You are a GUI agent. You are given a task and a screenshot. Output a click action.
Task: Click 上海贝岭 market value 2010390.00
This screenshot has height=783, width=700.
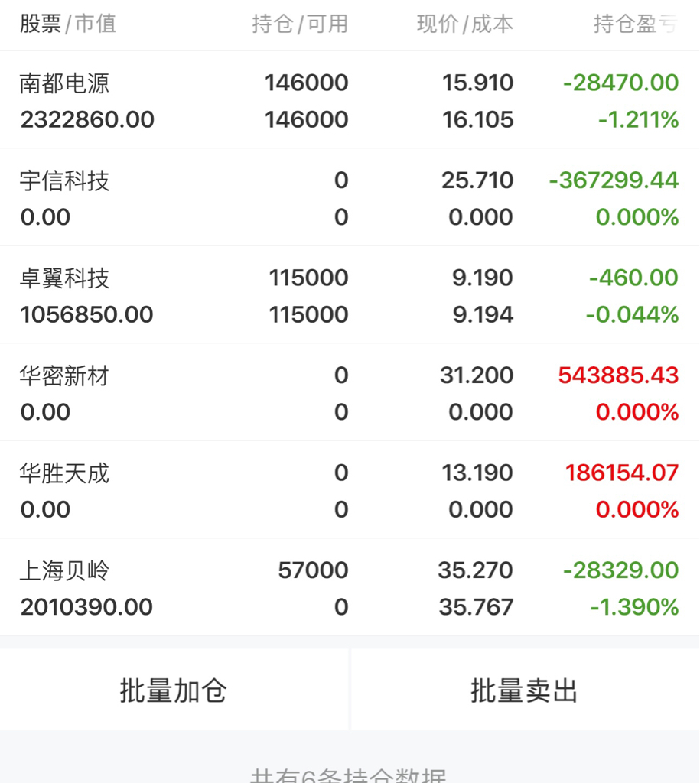point(86,606)
